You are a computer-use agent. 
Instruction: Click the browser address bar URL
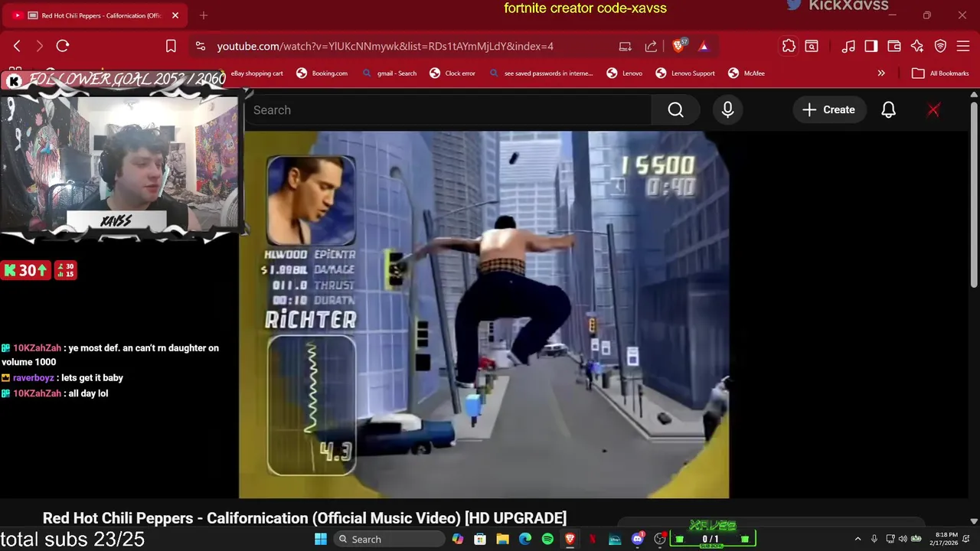tap(385, 46)
